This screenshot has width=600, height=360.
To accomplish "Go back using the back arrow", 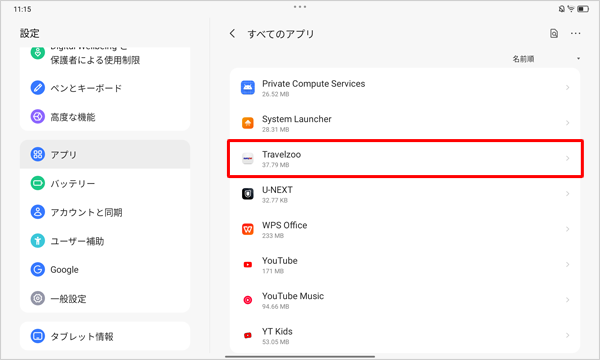I will pyautogui.click(x=232, y=33).
